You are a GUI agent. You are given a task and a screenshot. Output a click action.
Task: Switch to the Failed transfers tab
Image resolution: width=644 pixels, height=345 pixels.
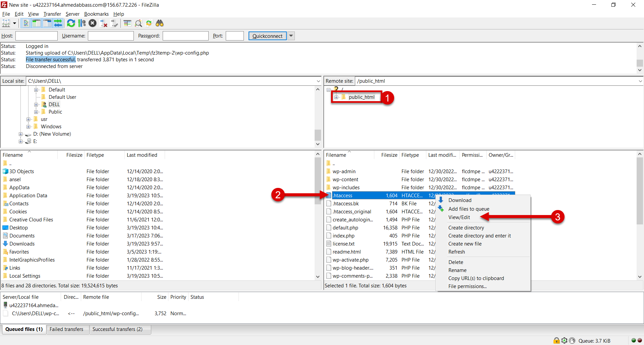[x=66, y=329]
